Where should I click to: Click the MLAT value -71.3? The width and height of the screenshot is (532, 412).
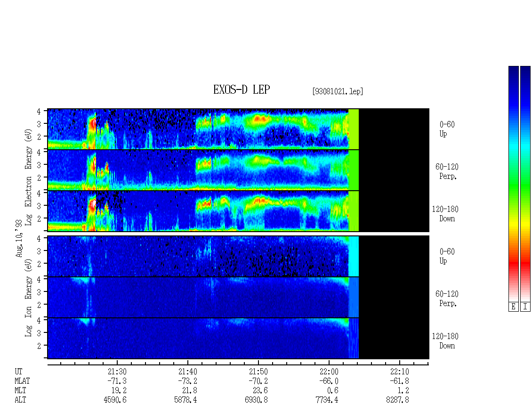pyautogui.click(x=117, y=381)
